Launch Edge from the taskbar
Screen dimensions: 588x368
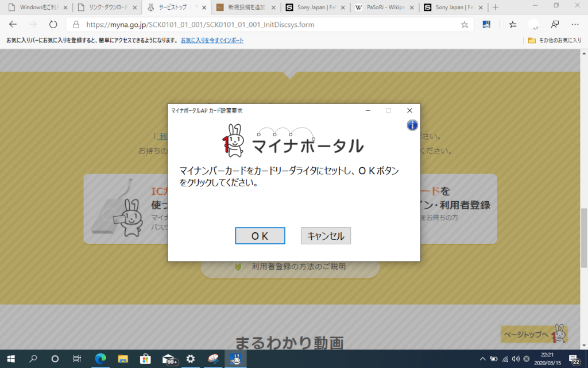point(100,359)
